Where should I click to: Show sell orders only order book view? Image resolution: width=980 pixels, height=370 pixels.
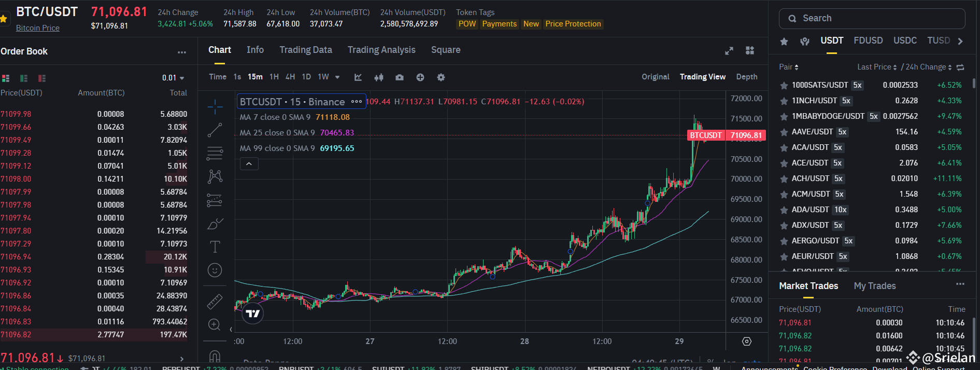42,78
